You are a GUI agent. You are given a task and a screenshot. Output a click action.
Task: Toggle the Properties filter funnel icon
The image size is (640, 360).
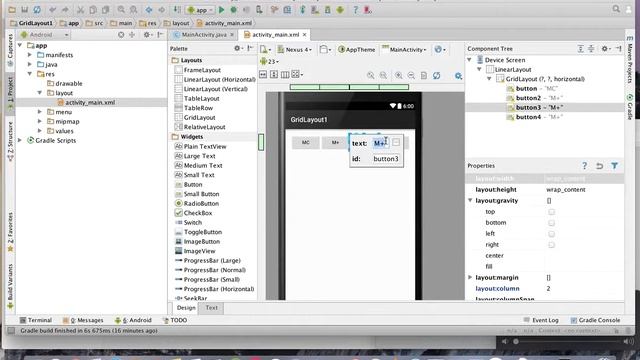(614, 166)
